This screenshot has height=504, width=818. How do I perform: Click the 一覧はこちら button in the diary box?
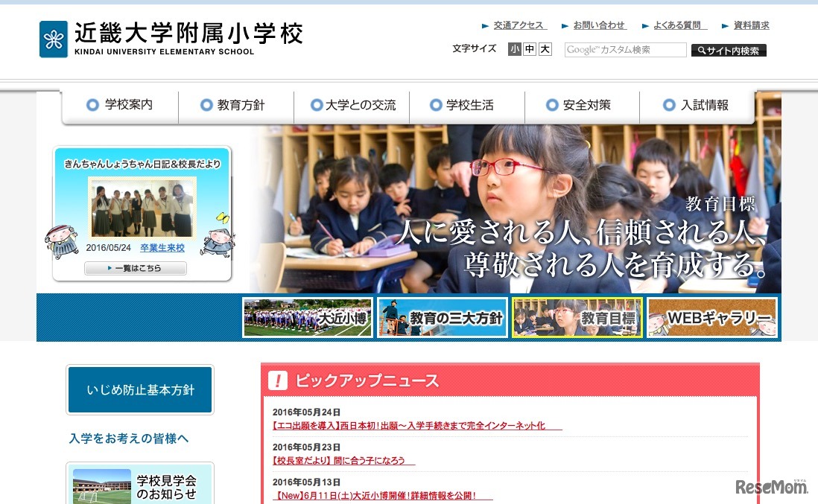click(136, 268)
